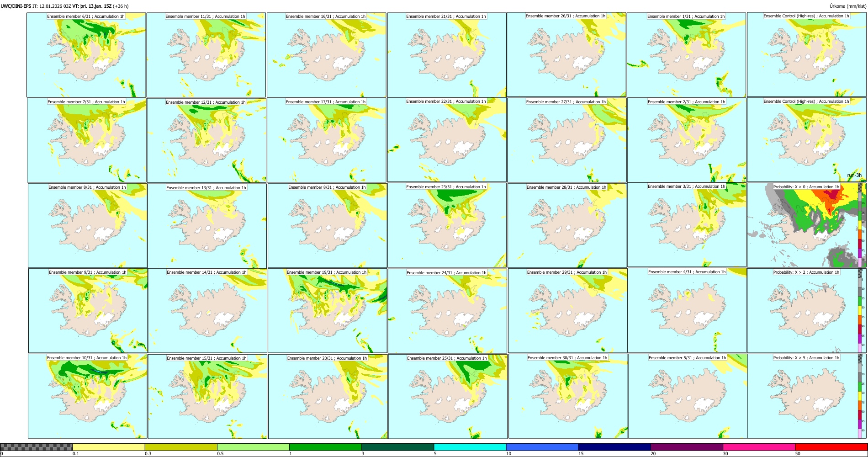Screen dimensions: 868x457
Task: Click the Ensemble member 14/31 map panel
Action: click(x=207, y=310)
